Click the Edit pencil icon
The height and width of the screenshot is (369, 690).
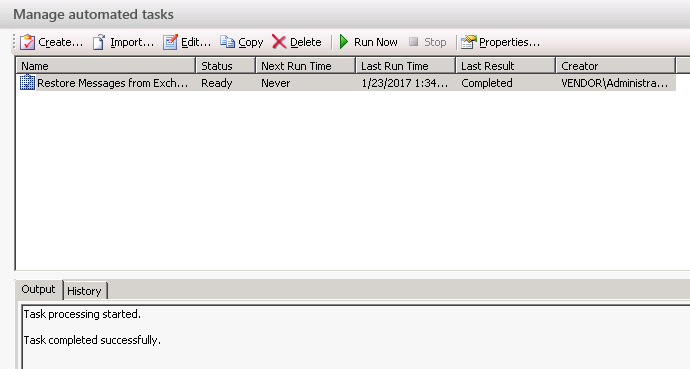170,42
